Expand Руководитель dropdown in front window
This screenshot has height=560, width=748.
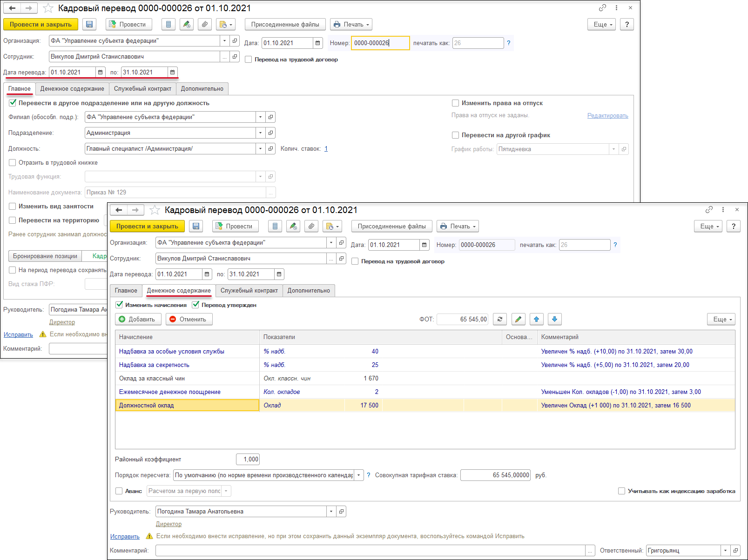[x=331, y=511]
